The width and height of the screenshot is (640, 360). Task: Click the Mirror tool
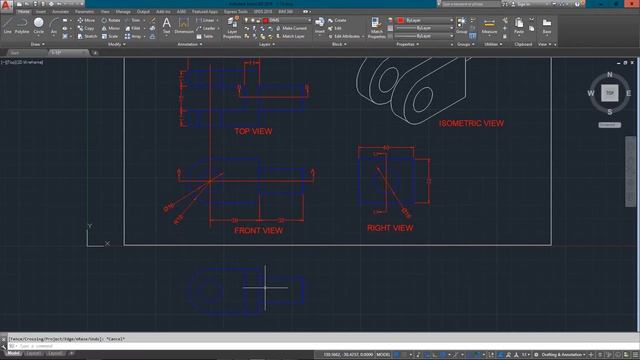tap(111, 28)
